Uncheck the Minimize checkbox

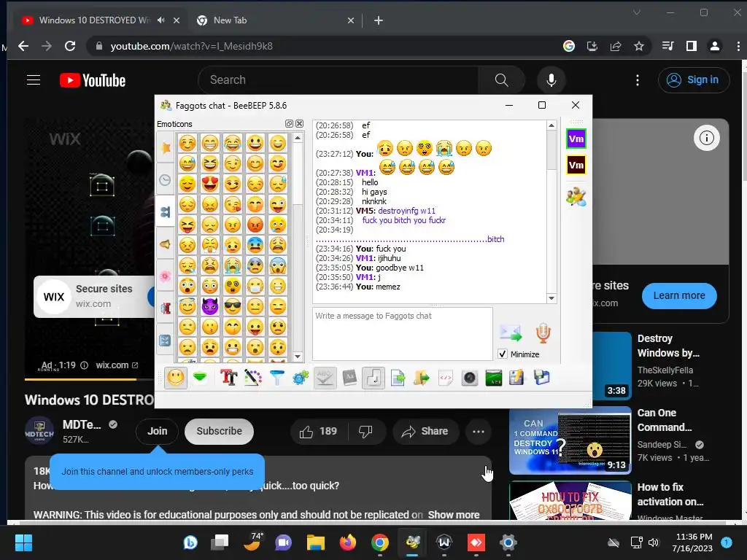tap(502, 354)
